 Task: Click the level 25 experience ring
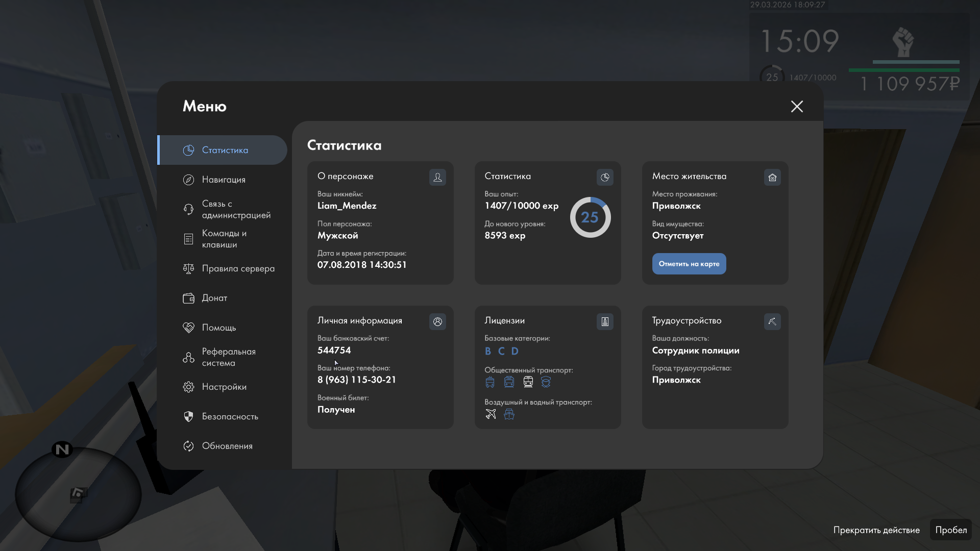[x=590, y=217]
